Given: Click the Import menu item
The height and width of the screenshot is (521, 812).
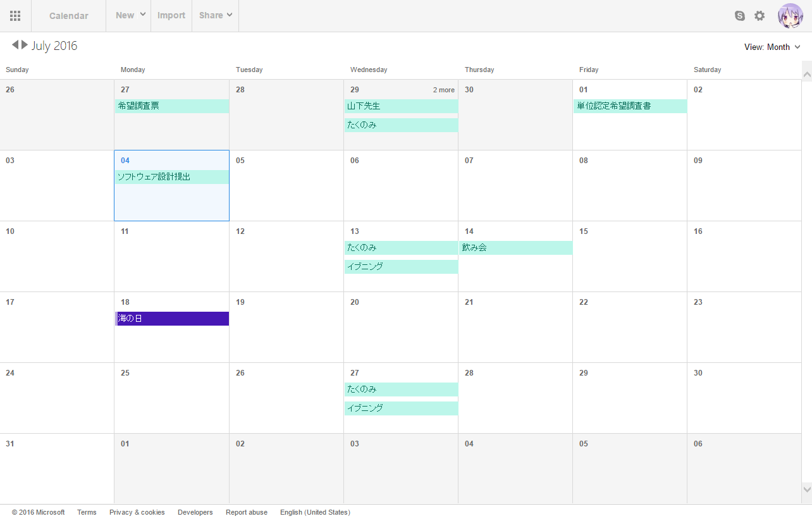Looking at the screenshot, I should (x=171, y=15).
